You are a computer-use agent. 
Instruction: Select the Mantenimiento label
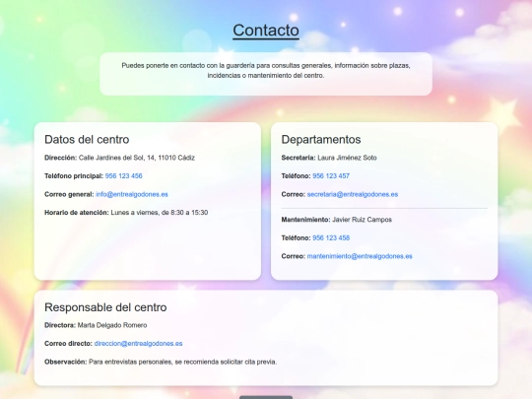coord(305,220)
